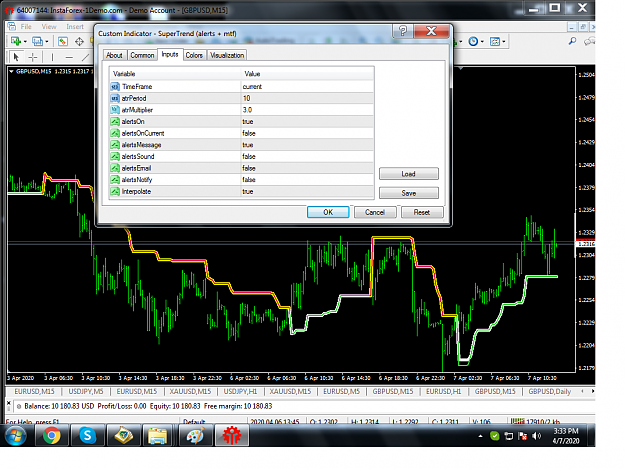
Task: Click the application menu icon beside File
Action: tap(12, 26)
